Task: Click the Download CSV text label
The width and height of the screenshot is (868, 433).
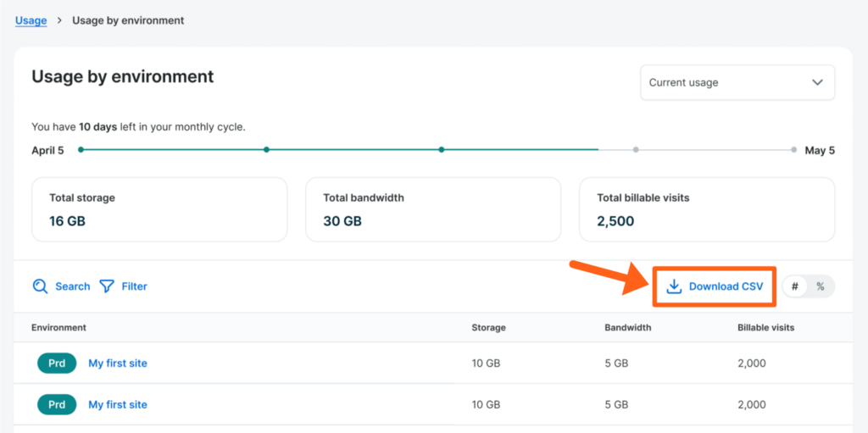Action: click(726, 286)
